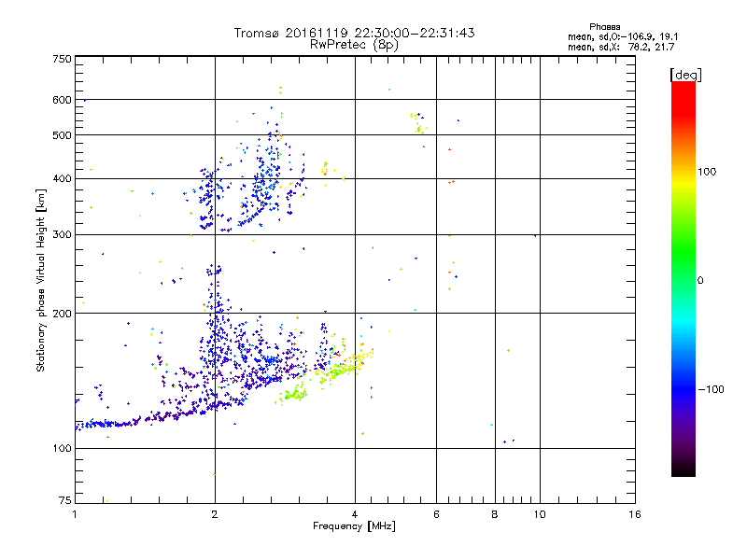747x560 pixels.
Task: Click the colorbar label '0'
Action: coord(699,281)
